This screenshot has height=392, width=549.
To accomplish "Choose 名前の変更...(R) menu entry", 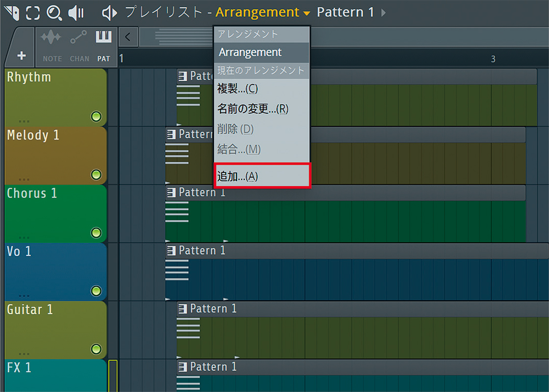I will tap(262, 109).
